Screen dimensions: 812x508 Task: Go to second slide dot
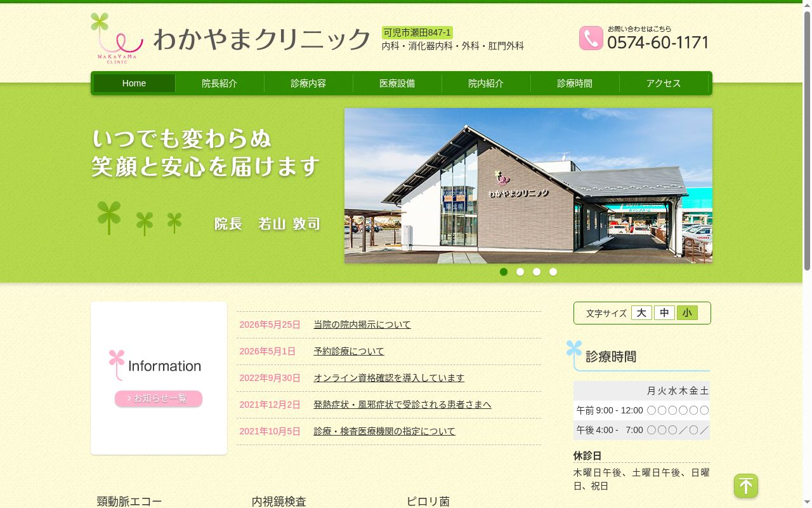pos(520,272)
